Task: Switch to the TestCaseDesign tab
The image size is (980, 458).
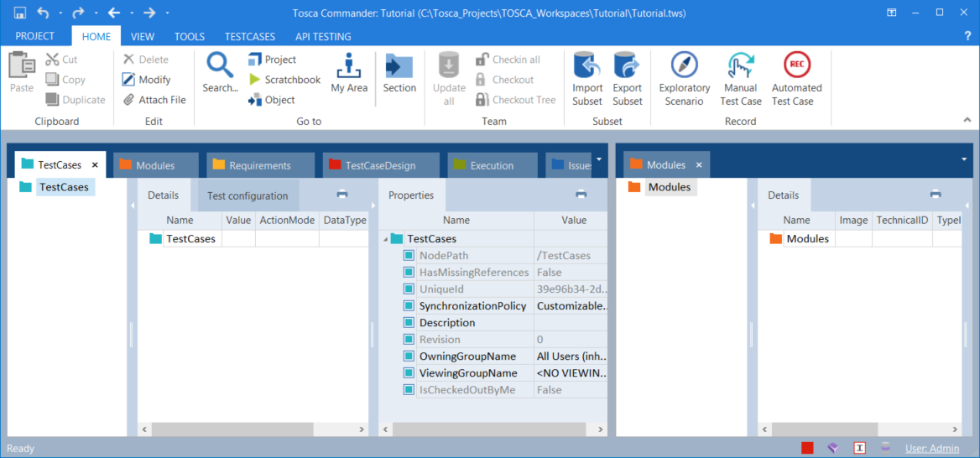Action: pyautogui.click(x=381, y=165)
